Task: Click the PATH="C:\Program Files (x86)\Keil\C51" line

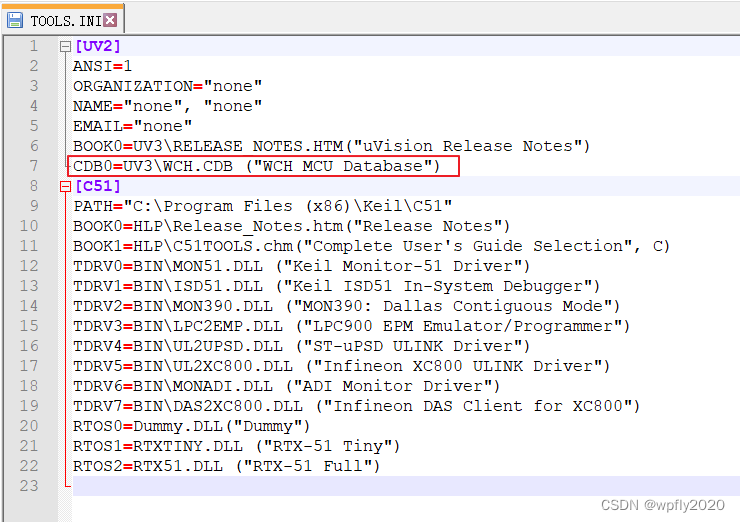Action: [x=263, y=206]
